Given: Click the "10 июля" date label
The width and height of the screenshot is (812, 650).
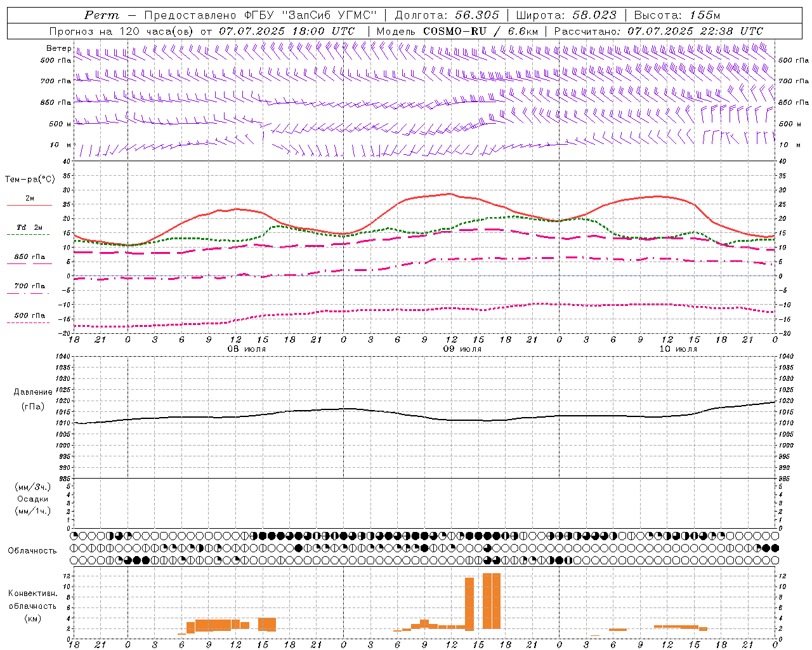Looking at the screenshot, I should pos(678,349).
